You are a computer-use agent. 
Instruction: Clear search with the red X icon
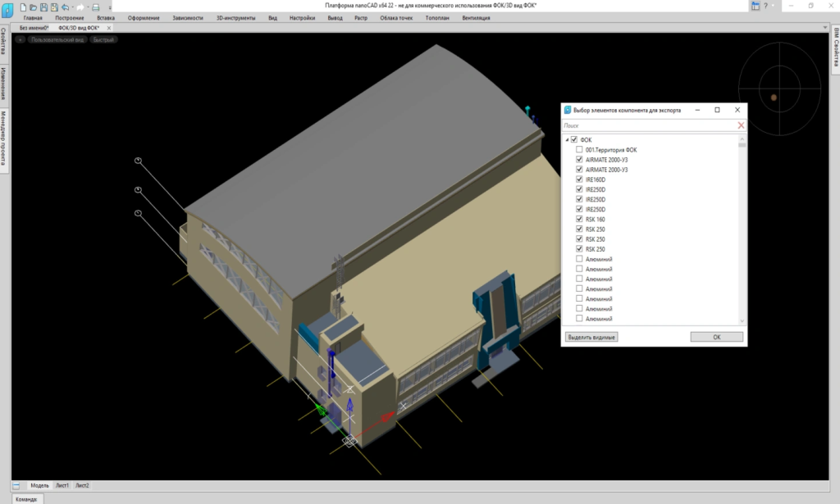point(741,125)
